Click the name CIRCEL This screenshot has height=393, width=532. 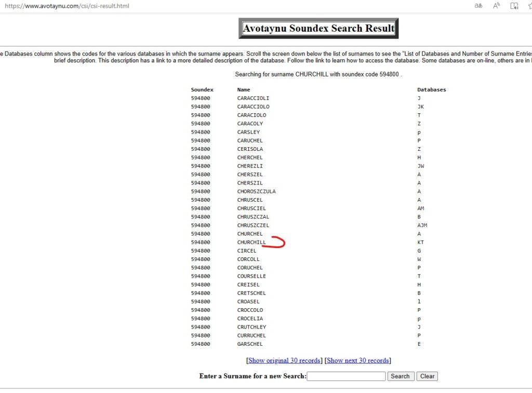click(x=247, y=251)
